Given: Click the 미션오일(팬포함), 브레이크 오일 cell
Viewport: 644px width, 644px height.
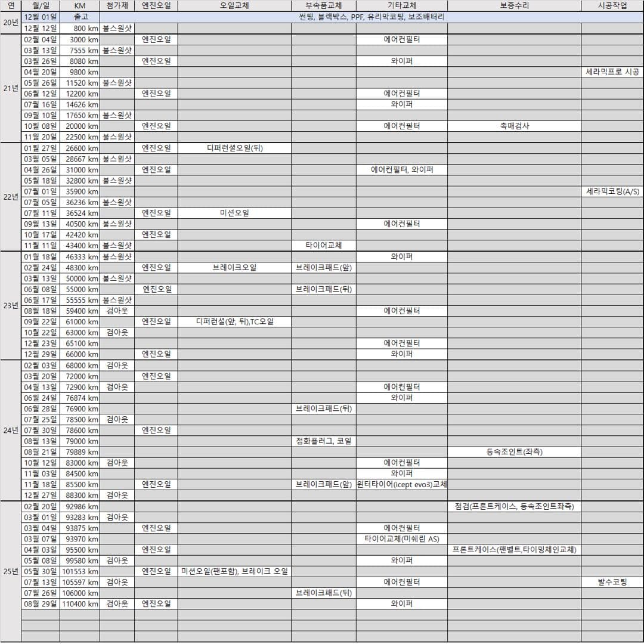Looking at the screenshot, I should [x=234, y=571].
